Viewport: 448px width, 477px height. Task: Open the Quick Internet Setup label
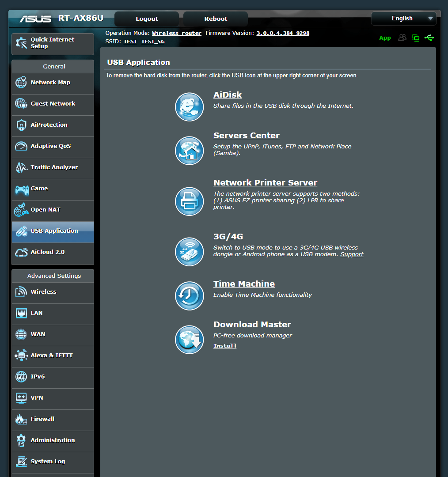coord(52,43)
